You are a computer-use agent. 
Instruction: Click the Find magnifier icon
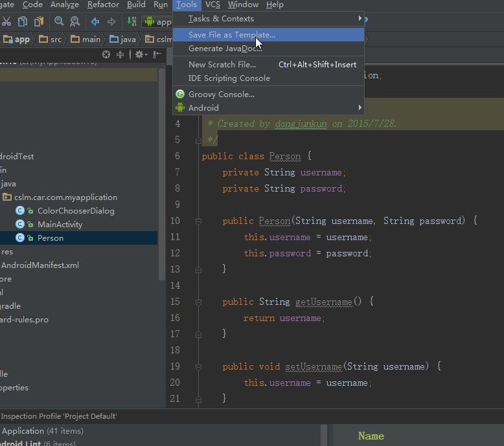click(x=59, y=21)
